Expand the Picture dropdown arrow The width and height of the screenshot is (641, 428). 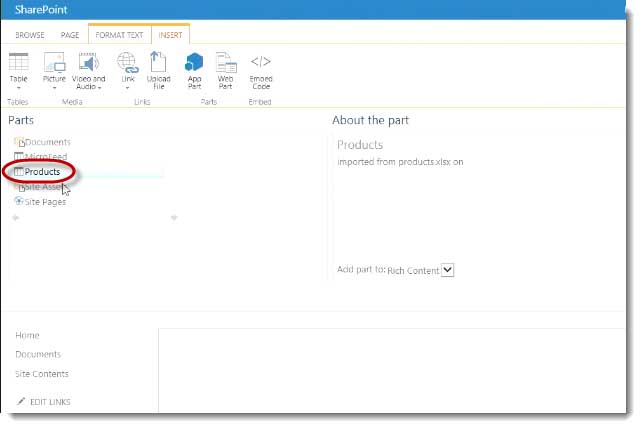pyautogui.click(x=54, y=88)
